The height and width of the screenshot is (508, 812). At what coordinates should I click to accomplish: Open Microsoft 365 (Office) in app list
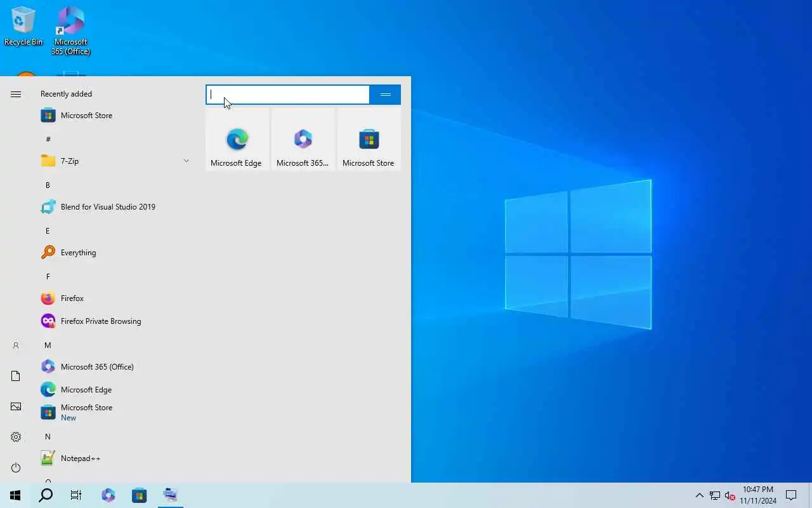(x=115, y=367)
